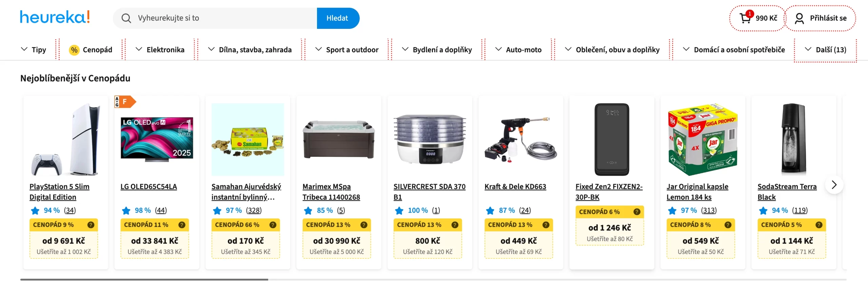Expand the Další (13) menu

coord(831,50)
